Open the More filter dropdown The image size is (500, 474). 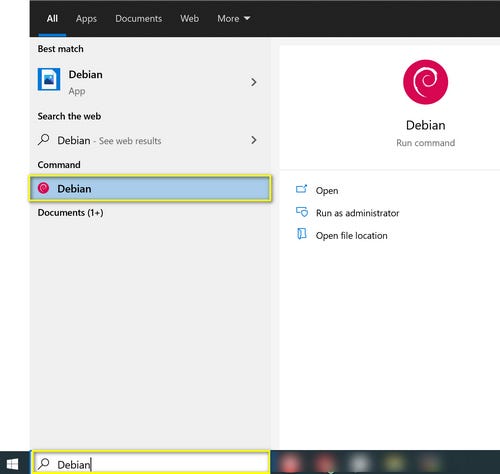tap(234, 18)
